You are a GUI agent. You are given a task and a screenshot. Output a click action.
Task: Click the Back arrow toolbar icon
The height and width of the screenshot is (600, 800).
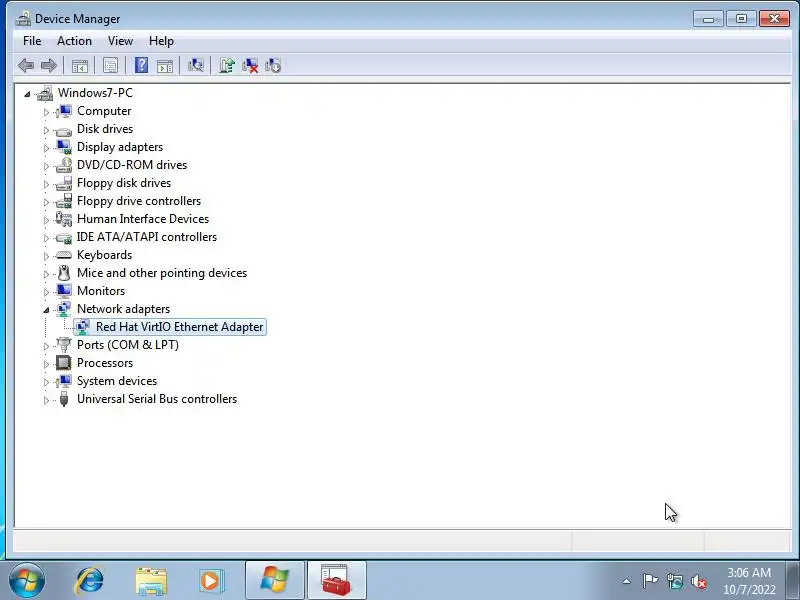click(x=26, y=65)
